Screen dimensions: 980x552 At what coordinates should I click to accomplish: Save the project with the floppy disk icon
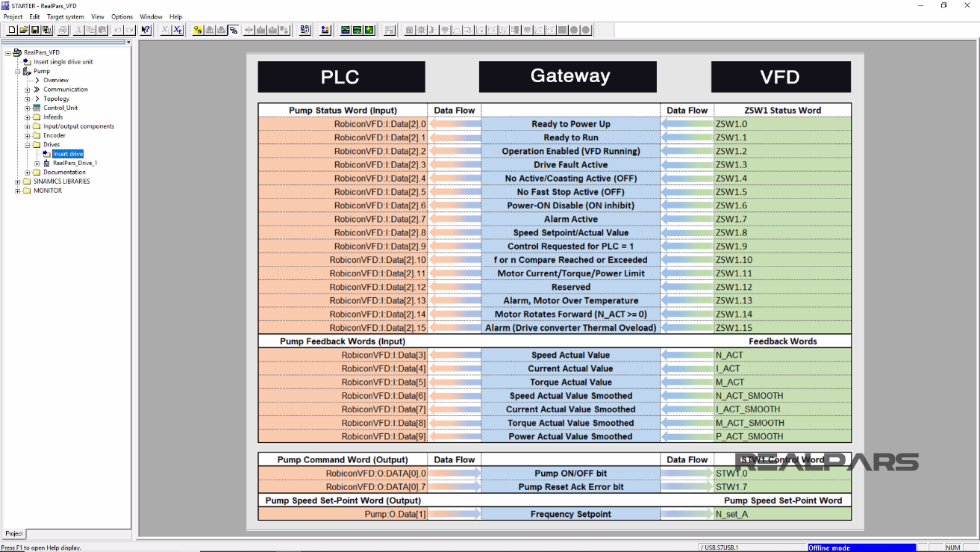tap(35, 30)
